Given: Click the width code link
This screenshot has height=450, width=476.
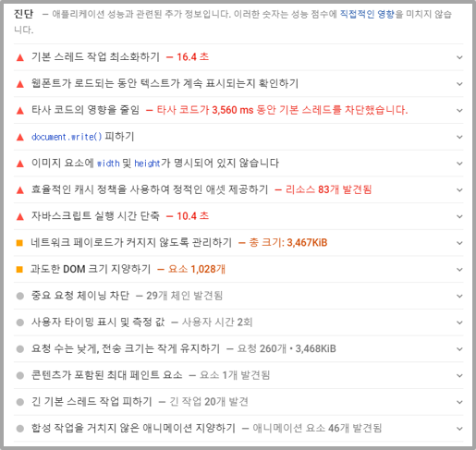Looking at the screenshot, I should click(108, 163).
